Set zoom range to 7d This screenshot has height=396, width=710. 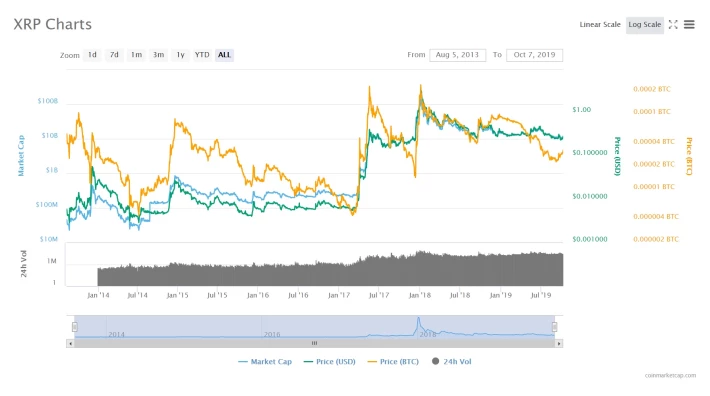click(114, 55)
